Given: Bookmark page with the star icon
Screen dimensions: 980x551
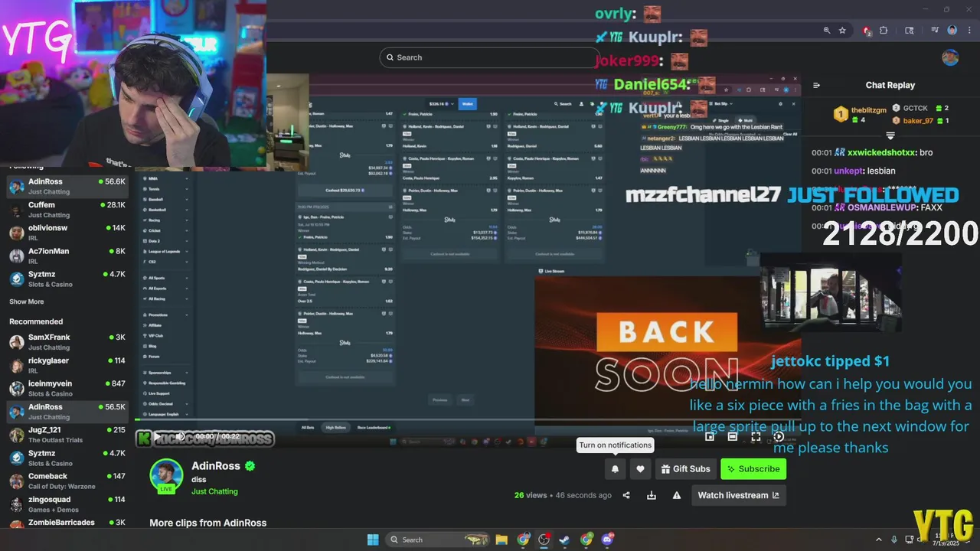Looking at the screenshot, I should point(842,31).
